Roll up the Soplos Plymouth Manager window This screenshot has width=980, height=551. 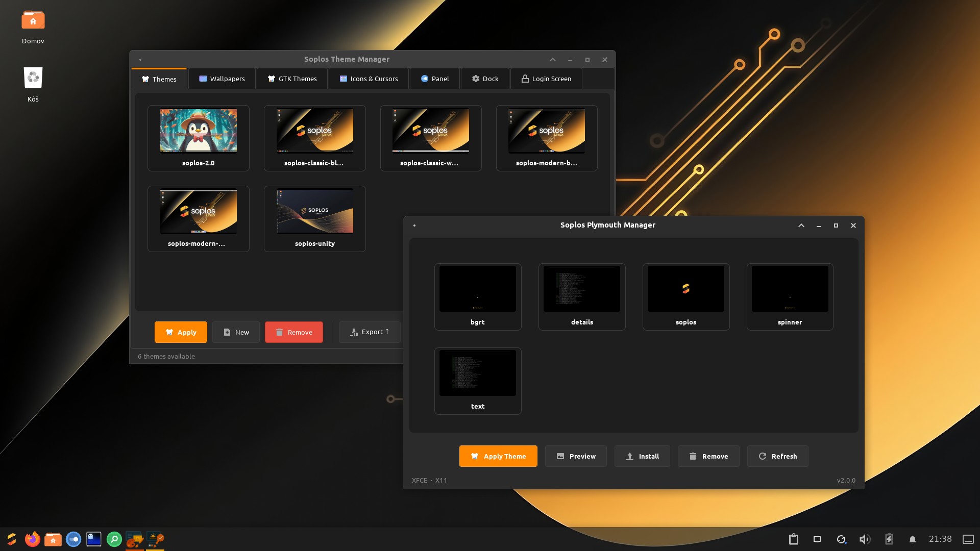pyautogui.click(x=801, y=226)
